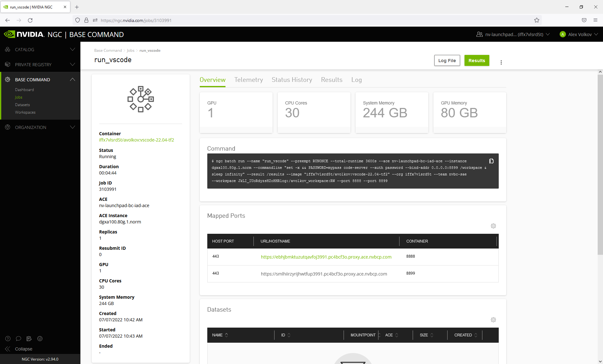Open Datasets in the sidebar
This screenshot has height=364, width=603.
(x=22, y=105)
